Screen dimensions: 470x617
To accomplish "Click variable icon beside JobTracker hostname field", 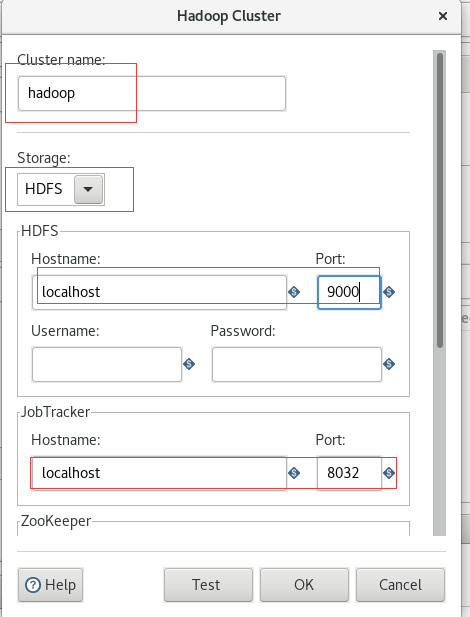I will click(x=294, y=473).
